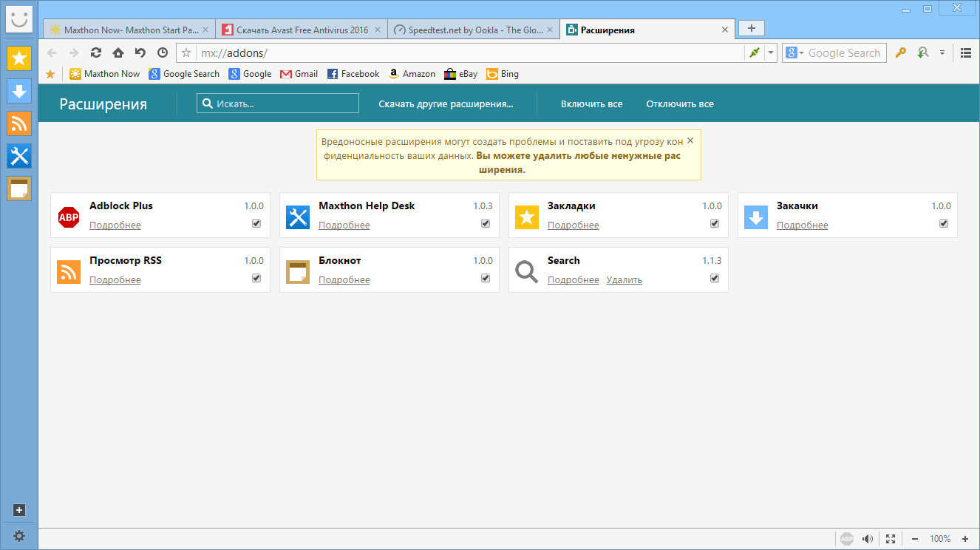Select the Расширения tab
Viewport: 980px width, 550px height.
[647, 30]
